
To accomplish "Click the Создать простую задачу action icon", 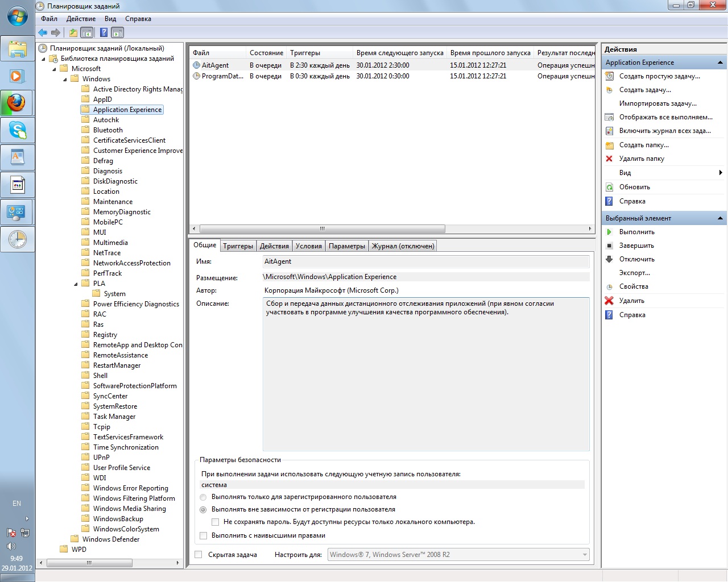I will click(609, 76).
